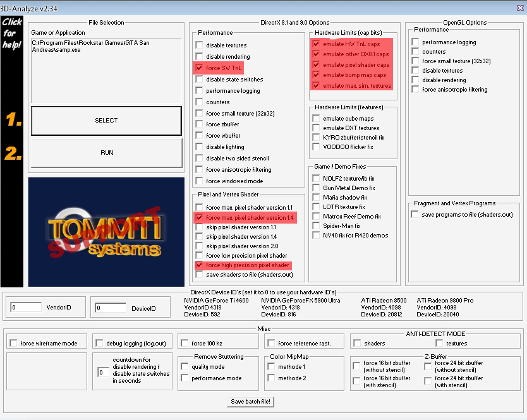The height and width of the screenshot is (420, 527).
Task: Tick OpenGL performance logging checkbox
Action: (415, 42)
